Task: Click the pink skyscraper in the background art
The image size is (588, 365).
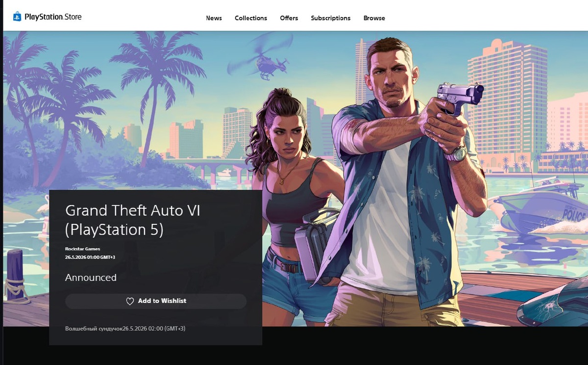Action: [x=507, y=103]
